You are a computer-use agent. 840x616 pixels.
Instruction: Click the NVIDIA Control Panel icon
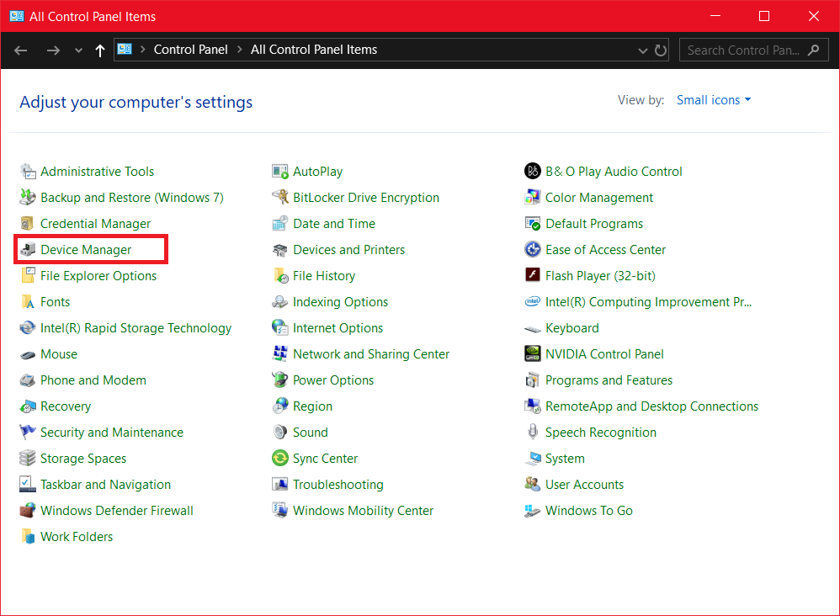click(533, 354)
